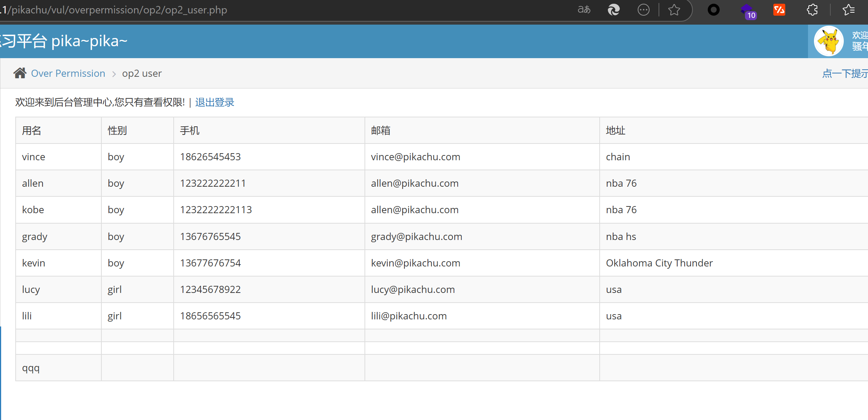
Task: Select the username cell 'lili'
Action: 27,316
